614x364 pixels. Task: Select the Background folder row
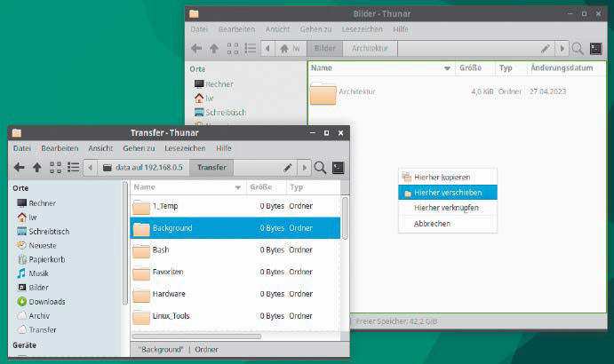(x=235, y=228)
